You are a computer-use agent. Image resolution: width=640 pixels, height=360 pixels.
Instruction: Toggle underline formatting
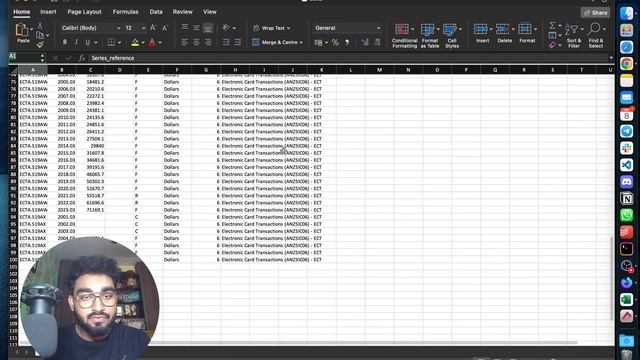(x=87, y=42)
